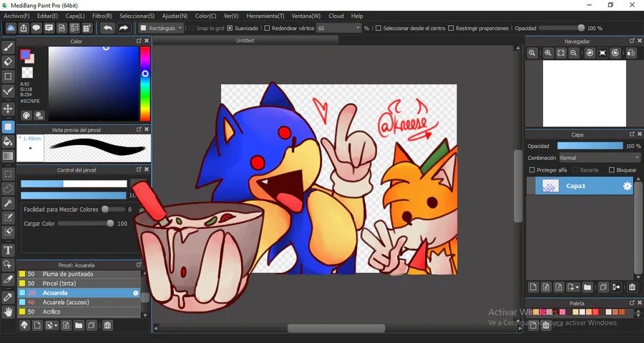The height and width of the screenshot is (343, 644).
Task: Open the Filtro(R) menu
Action: pos(102,16)
